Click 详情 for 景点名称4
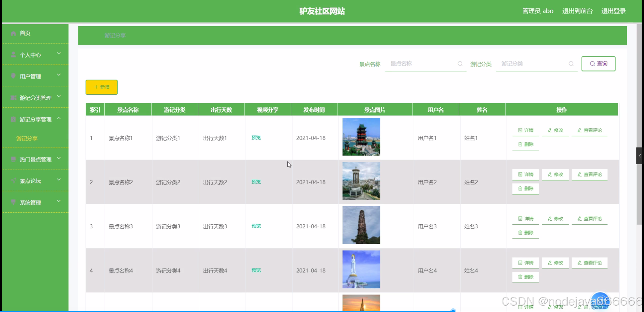This screenshot has height=312, width=644. point(526,263)
